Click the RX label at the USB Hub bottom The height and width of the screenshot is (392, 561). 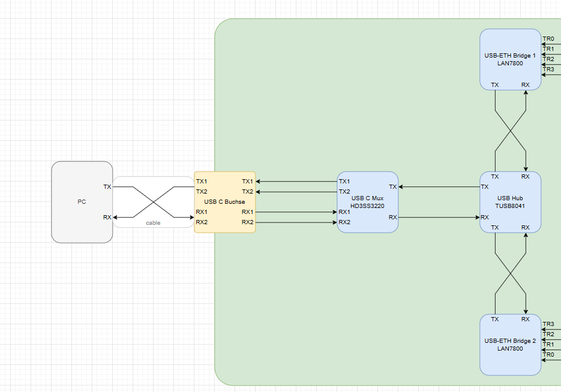pos(526,227)
